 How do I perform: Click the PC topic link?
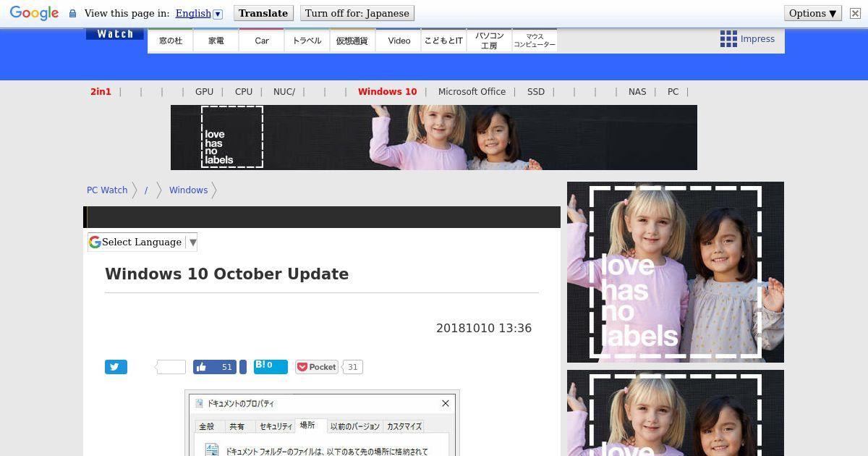click(x=673, y=92)
